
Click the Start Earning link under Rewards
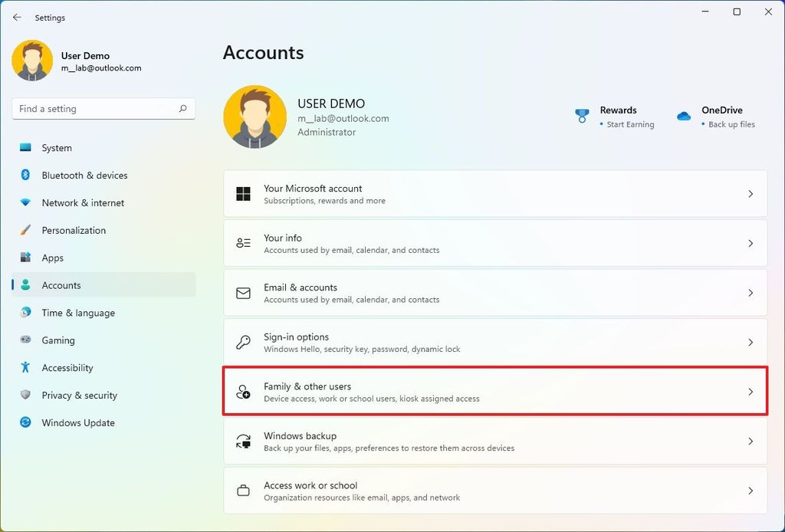[x=629, y=124]
